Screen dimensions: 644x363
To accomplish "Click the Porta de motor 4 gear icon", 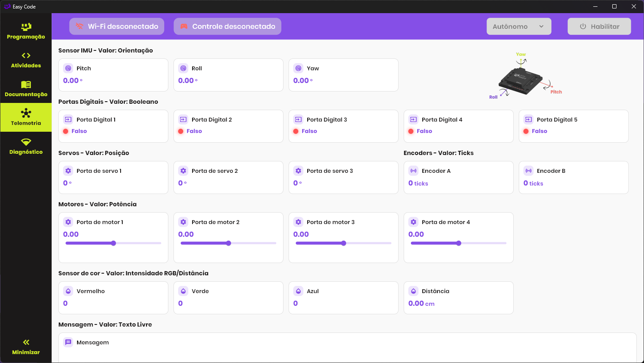I will pyautogui.click(x=413, y=222).
